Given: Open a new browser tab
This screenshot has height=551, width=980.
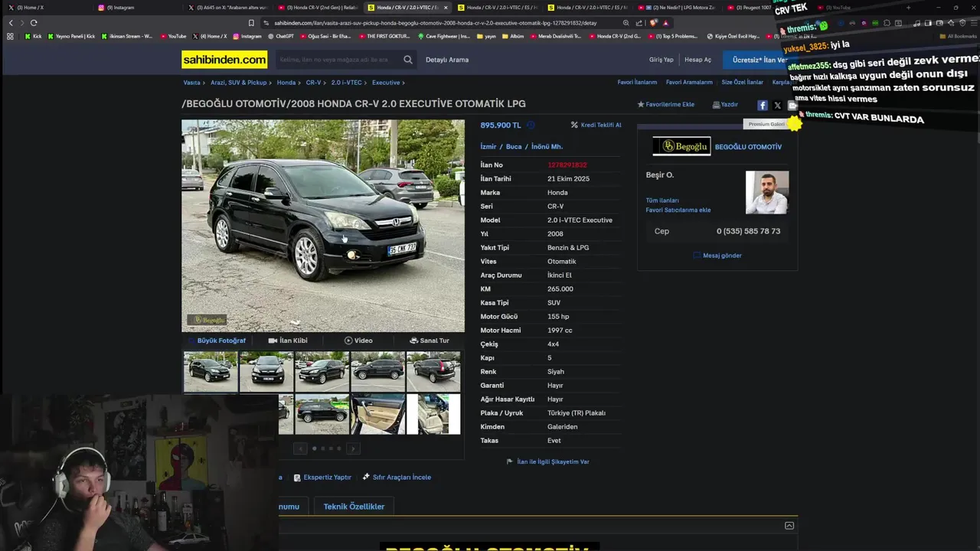Looking at the screenshot, I should [908, 8].
